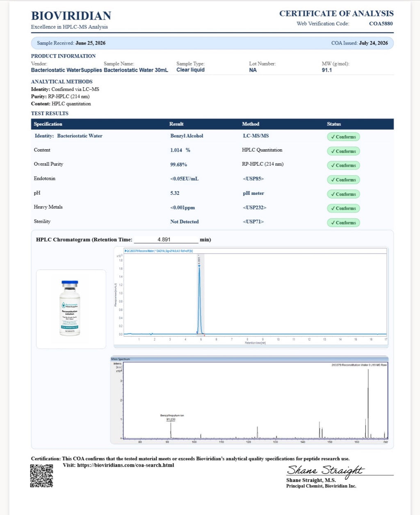Click the COA Issued date July 24, 2026

tap(373, 43)
